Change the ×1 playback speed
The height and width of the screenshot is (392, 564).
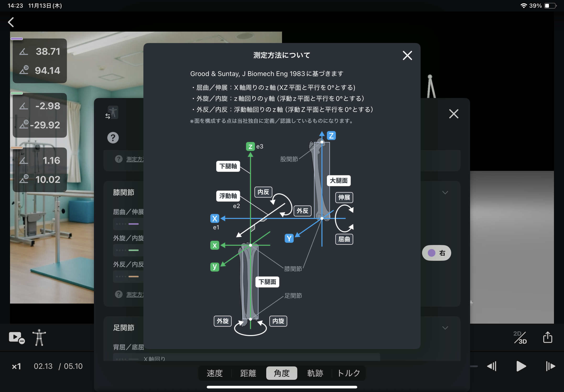tap(16, 366)
